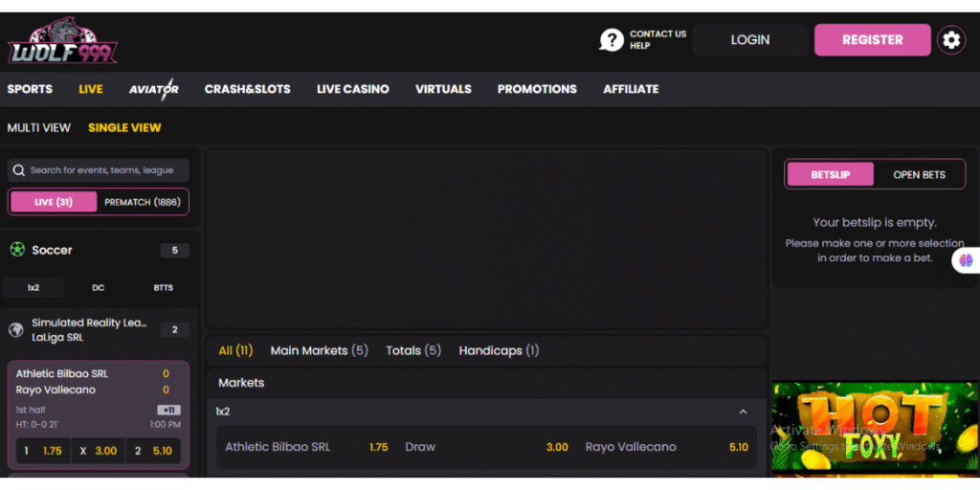The image size is (980, 490).
Task: Click the Soccer ball icon
Action: (17, 250)
